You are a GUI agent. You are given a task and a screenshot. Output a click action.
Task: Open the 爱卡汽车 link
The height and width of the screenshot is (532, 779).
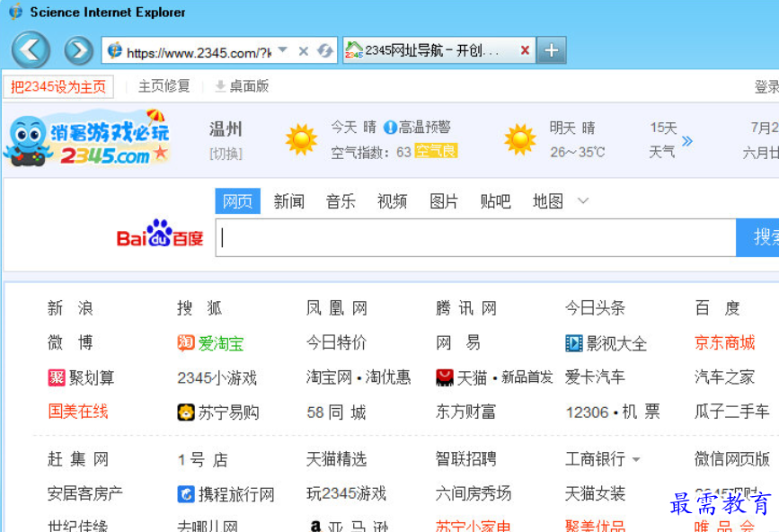click(x=595, y=377)
